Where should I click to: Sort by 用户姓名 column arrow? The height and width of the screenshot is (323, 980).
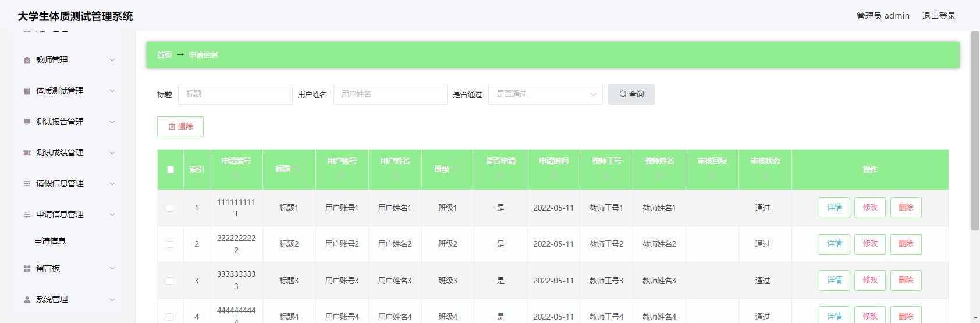395,175
